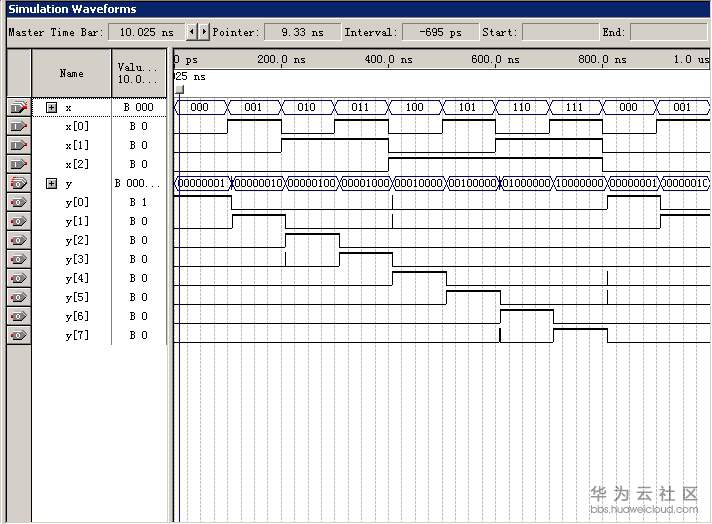
Task: Click the Master Time Bar value field
Action: pyautogui.click(x=147, y=32)
